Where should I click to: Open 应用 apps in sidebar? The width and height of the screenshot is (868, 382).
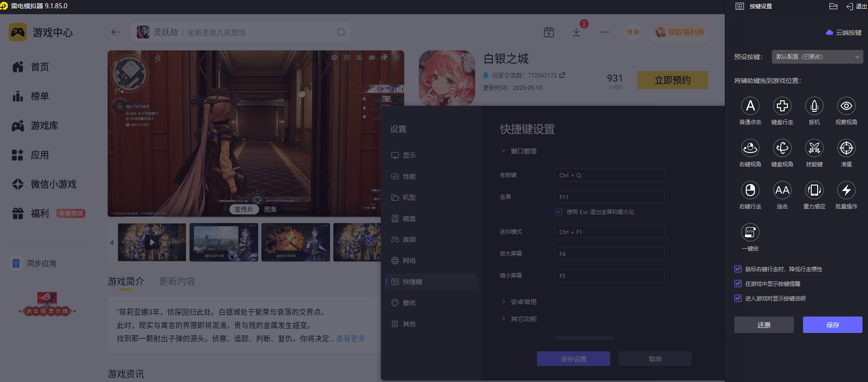tap(30, 155)
